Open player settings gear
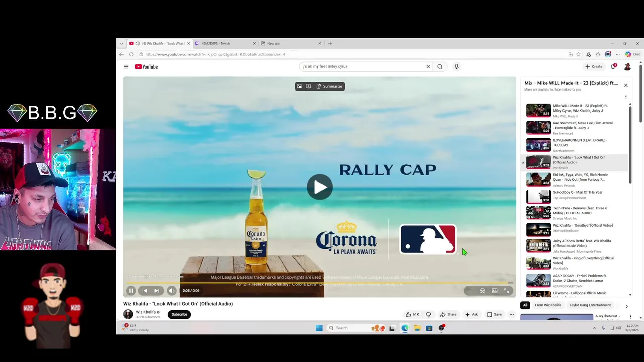The height and width of the screenshot is (362, 644). [x=482, y=290]
